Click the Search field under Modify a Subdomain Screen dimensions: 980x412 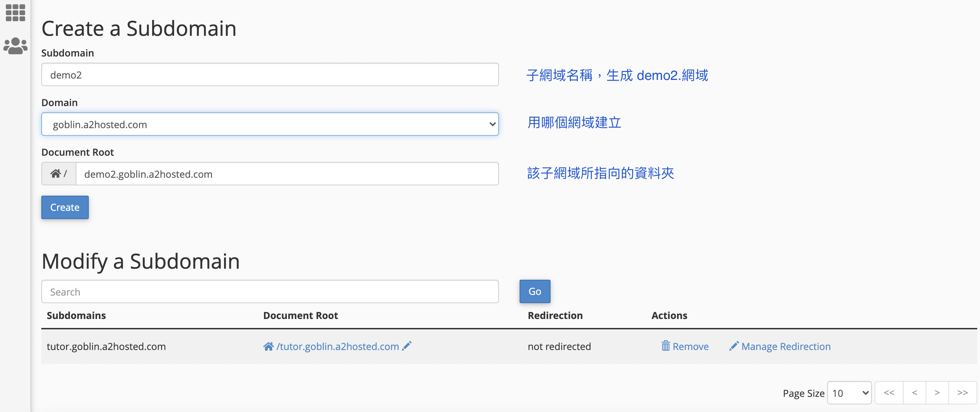pos(270,291)
